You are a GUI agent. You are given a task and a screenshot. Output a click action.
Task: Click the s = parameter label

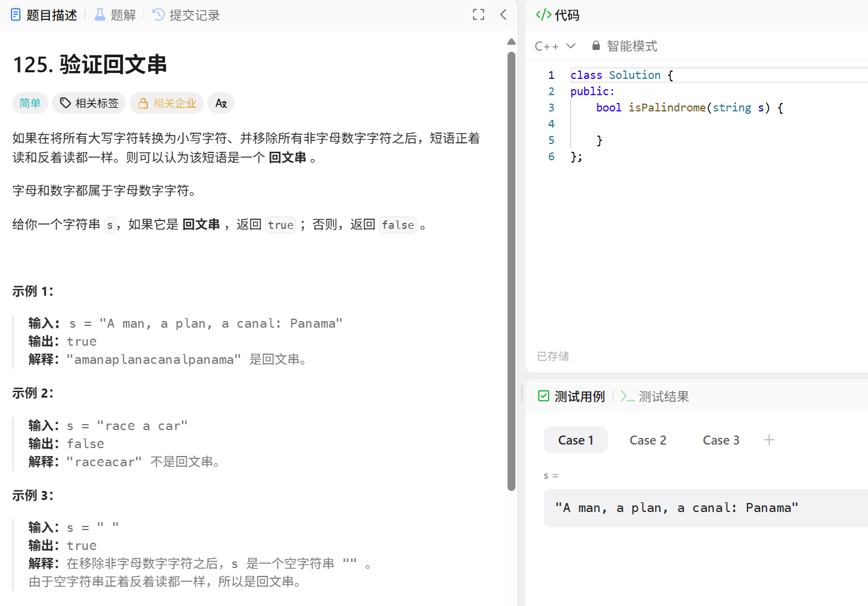coord(551,476)
